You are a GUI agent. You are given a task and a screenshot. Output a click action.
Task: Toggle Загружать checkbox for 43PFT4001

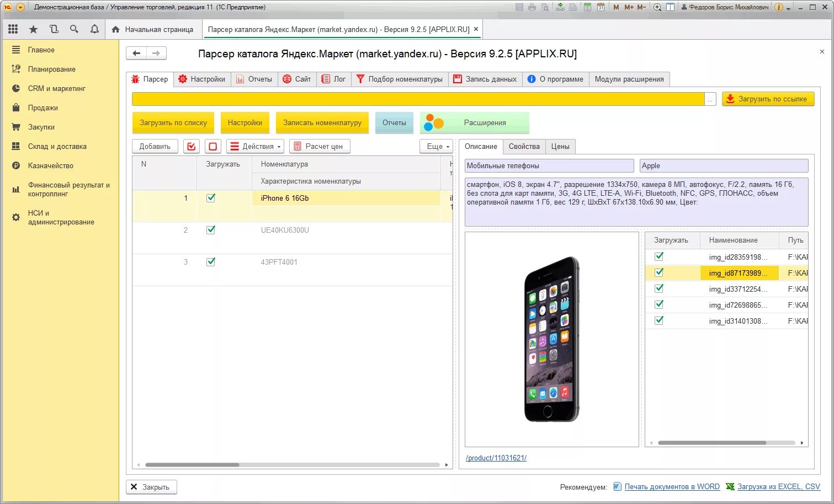[211, 262]
